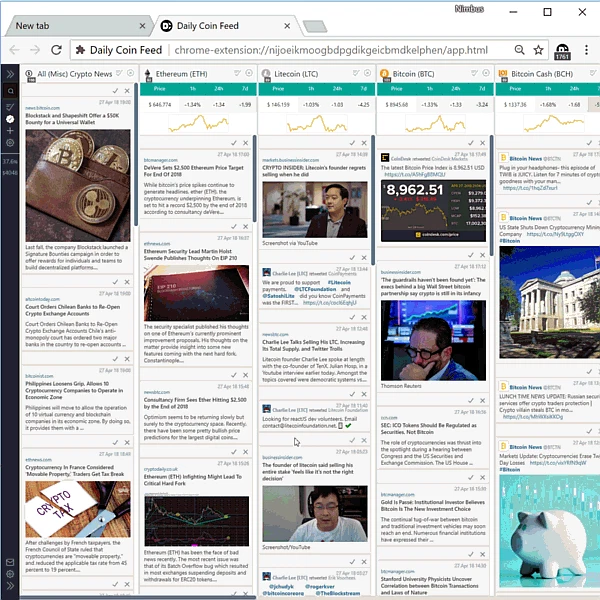The width and height of the screenshot is (600, 600).
Task: Mark all read in Bitcoin (BTC) header
Action: pyautogui.click(x=474, y=73)
